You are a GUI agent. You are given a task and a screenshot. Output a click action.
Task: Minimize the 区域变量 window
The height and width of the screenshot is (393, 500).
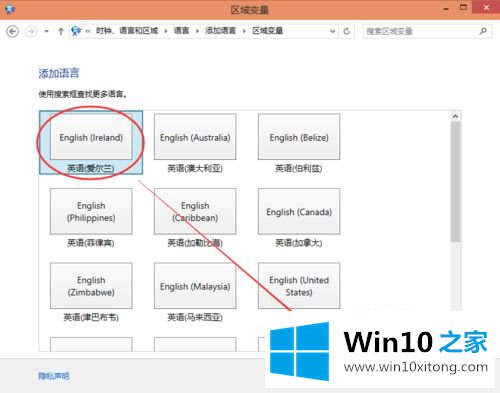446,8
